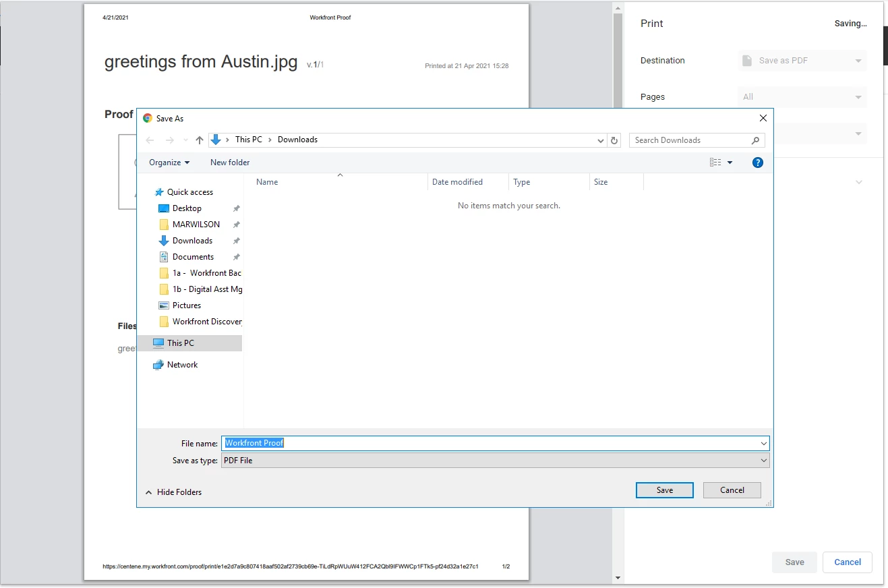Open Pictures in the navigation pane
The image size is (888, 588).
point(187,305)
